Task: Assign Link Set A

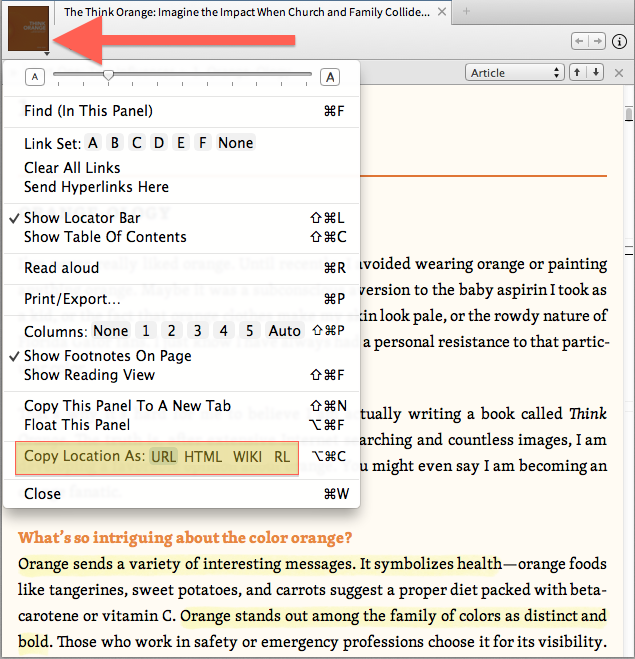Action: tap(93, 143)
